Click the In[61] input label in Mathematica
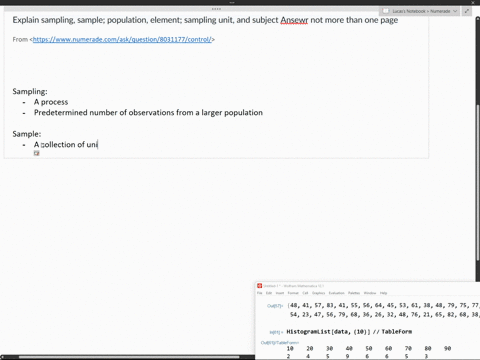 (276, 332)
